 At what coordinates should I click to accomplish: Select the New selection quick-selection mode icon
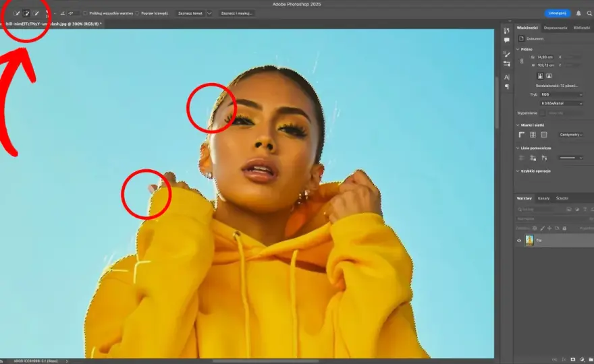pyautogui.click(x=16, y=13)
